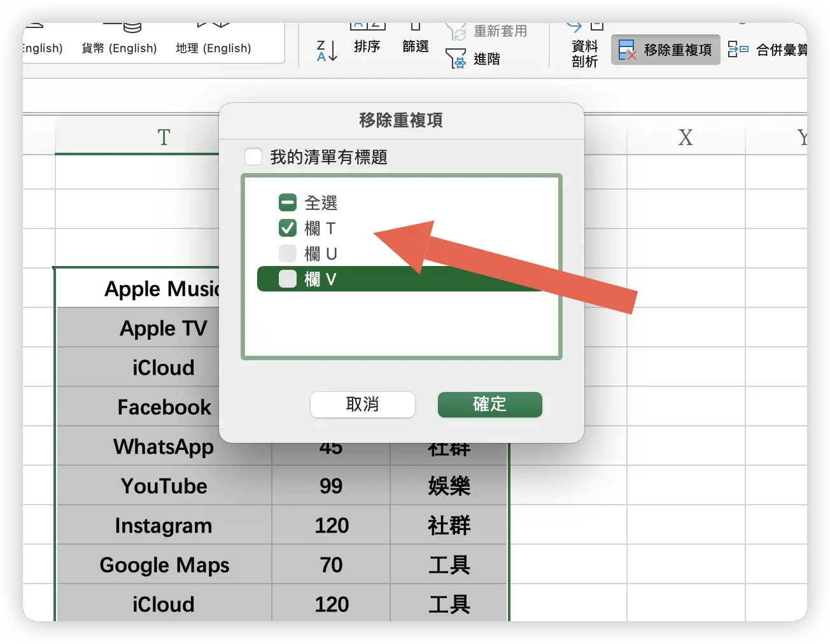Click the cell with value 99

(331, 486)
